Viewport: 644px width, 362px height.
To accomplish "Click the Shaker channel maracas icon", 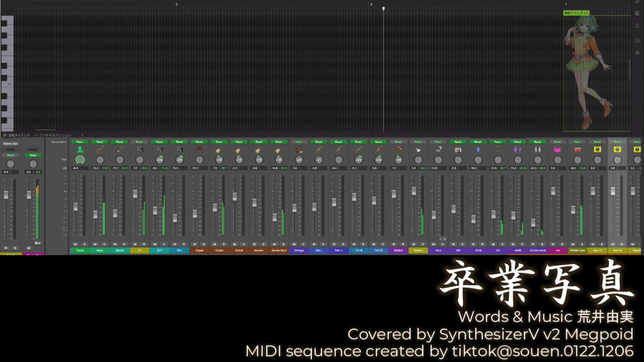I will [x=398, y=149].
